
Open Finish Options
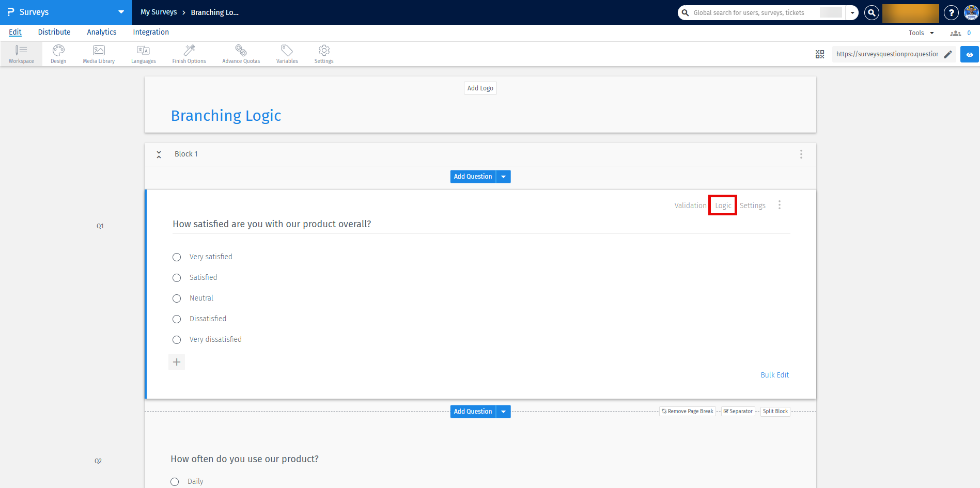(189, 51)
